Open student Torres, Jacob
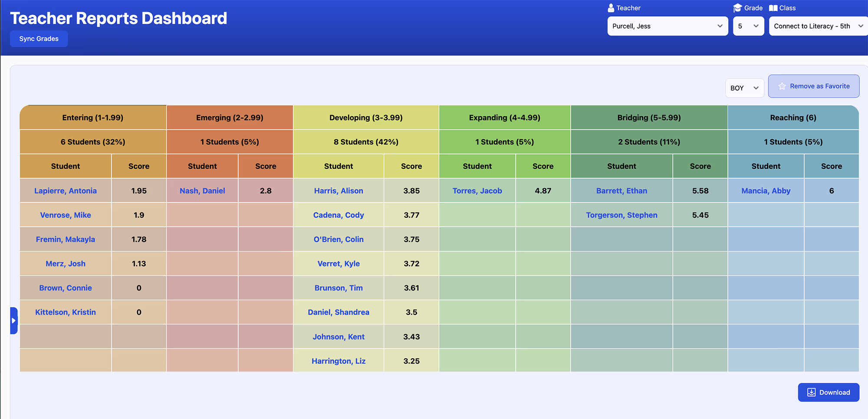 click(x=477, y=191)
